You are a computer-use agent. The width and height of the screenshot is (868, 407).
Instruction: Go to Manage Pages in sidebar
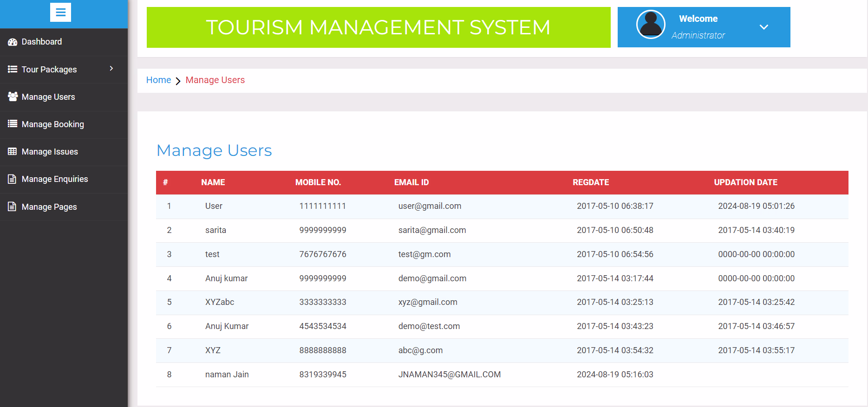[x=64, y=207]
